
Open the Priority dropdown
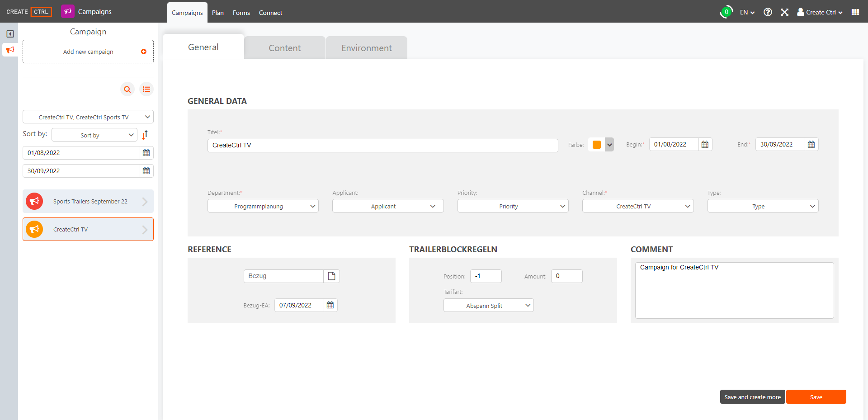point(513,206)
